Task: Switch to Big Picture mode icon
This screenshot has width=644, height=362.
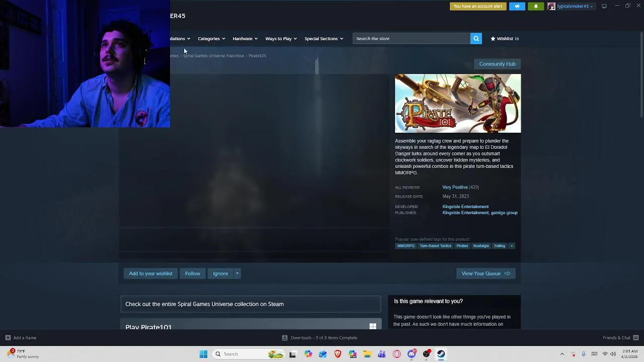Action: pyautogui.click(x=604, y=6)
